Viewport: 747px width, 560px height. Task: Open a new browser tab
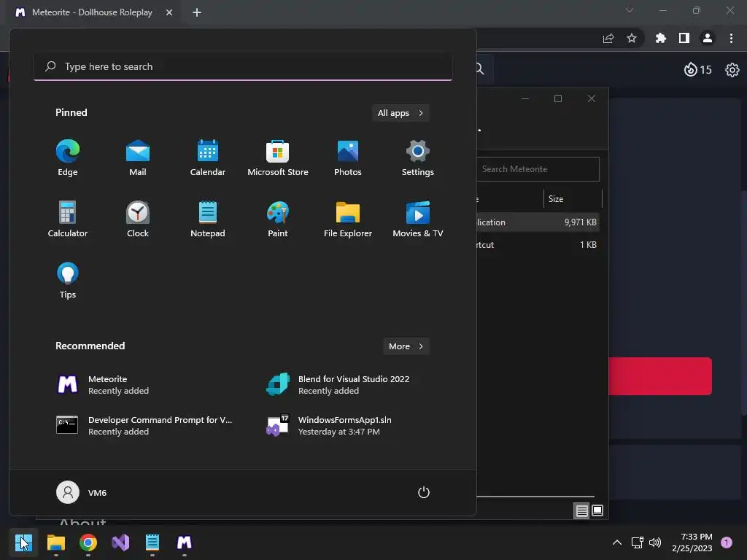pos(197,12)
